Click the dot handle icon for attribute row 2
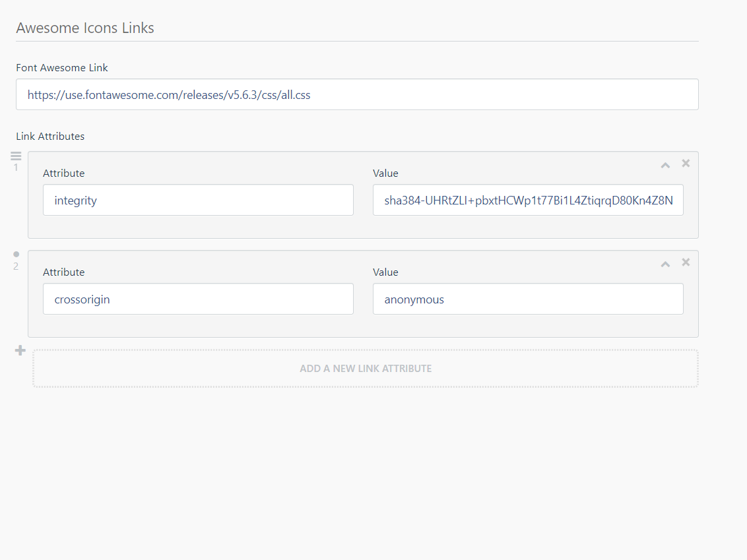Viewport: 747px width, 560px height. click(x=16, y=254)
